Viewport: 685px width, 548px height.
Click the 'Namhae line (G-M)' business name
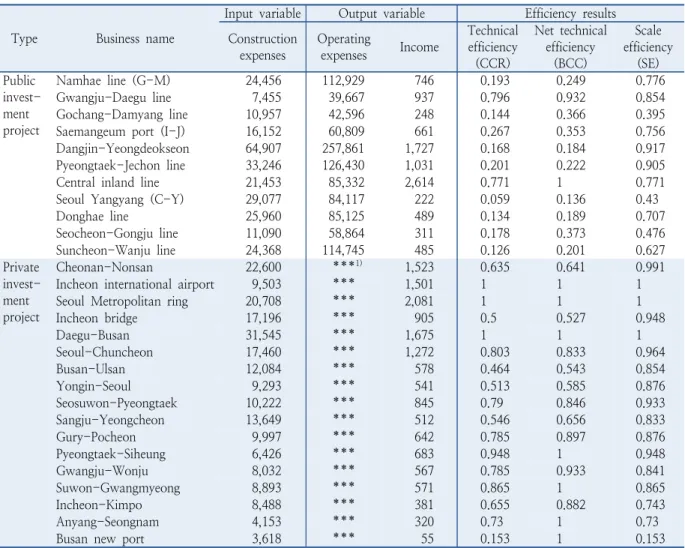(113, 81)
